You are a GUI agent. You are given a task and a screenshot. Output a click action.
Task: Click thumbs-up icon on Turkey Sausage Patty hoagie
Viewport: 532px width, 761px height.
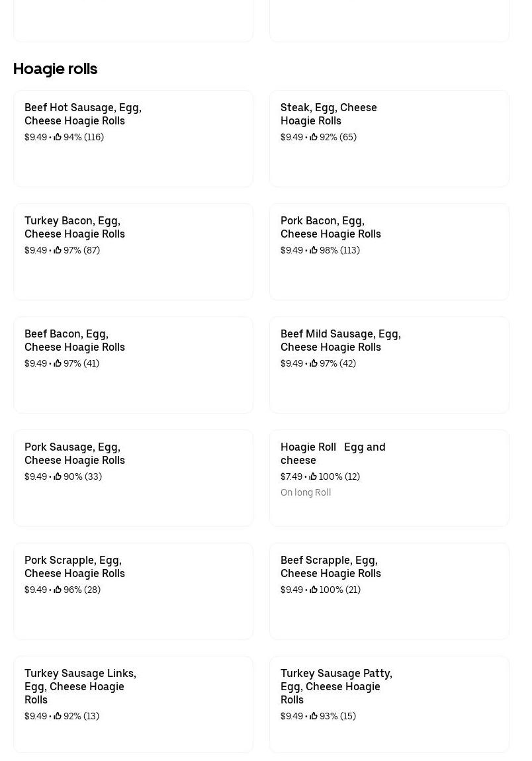pyautogui.click(x=314, y=716)
